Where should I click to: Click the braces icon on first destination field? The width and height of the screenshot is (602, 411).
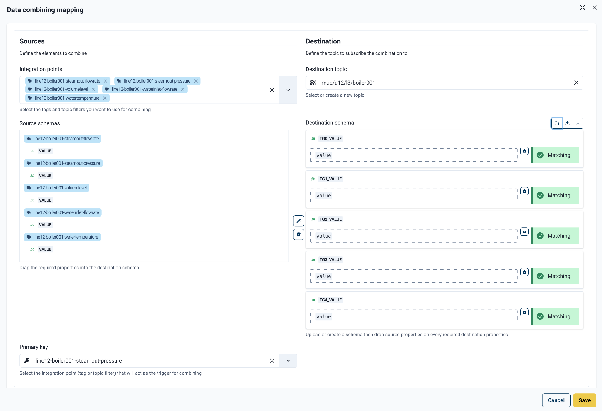[x=525, y=156]
